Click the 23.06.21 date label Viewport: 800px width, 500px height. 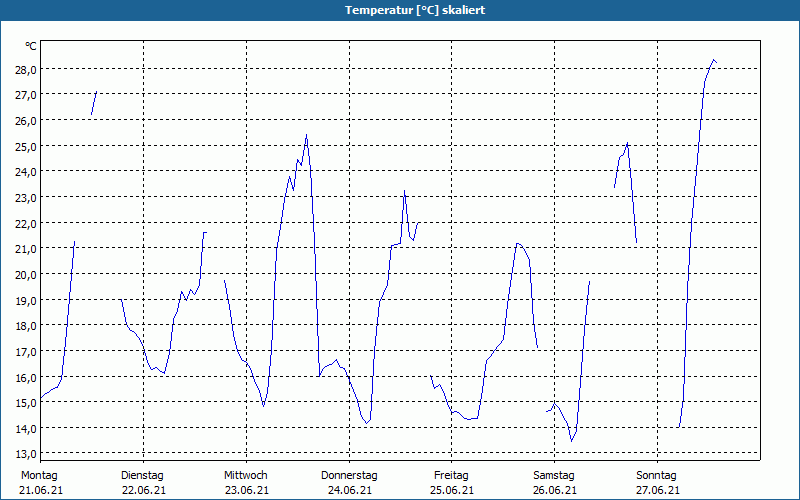(247, 491)
